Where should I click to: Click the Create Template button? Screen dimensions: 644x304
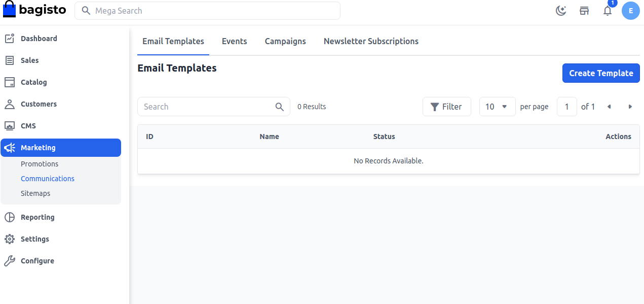[601, 73]
